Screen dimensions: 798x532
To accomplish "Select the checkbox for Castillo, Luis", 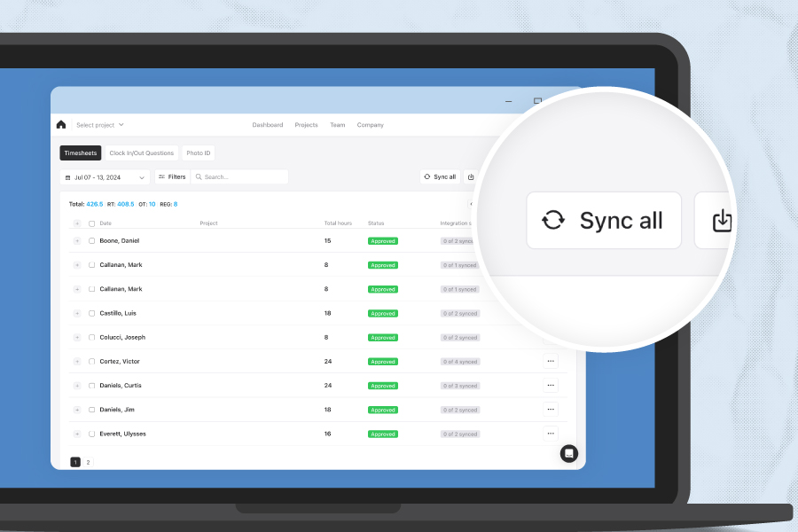I will click(x=91, y=314).
